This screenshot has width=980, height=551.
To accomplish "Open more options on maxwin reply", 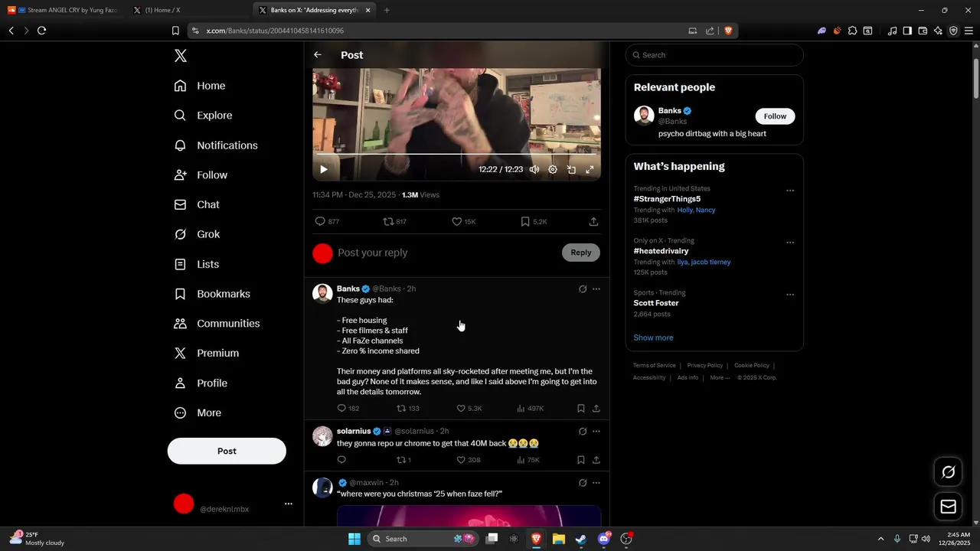I will point(596,483).
